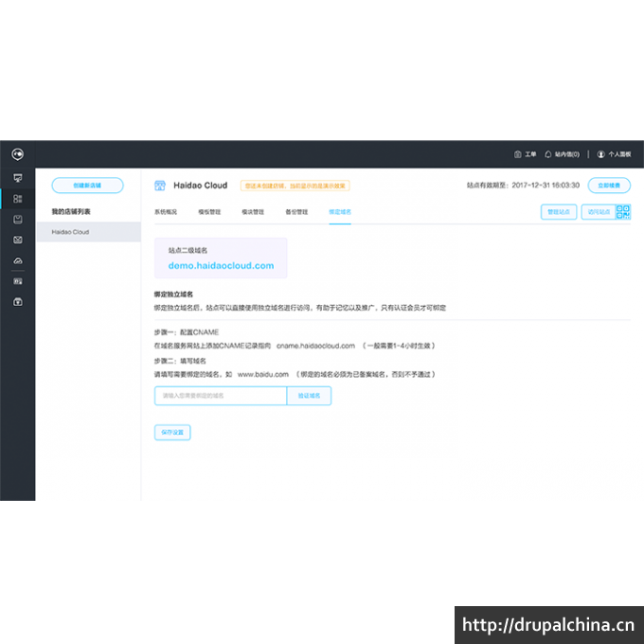Click the user avatar icon for 个人面板

click(600, 154)
